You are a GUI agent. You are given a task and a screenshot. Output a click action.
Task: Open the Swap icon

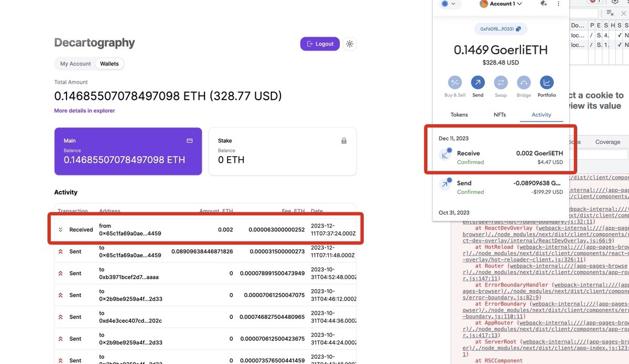tap(501, 83)
